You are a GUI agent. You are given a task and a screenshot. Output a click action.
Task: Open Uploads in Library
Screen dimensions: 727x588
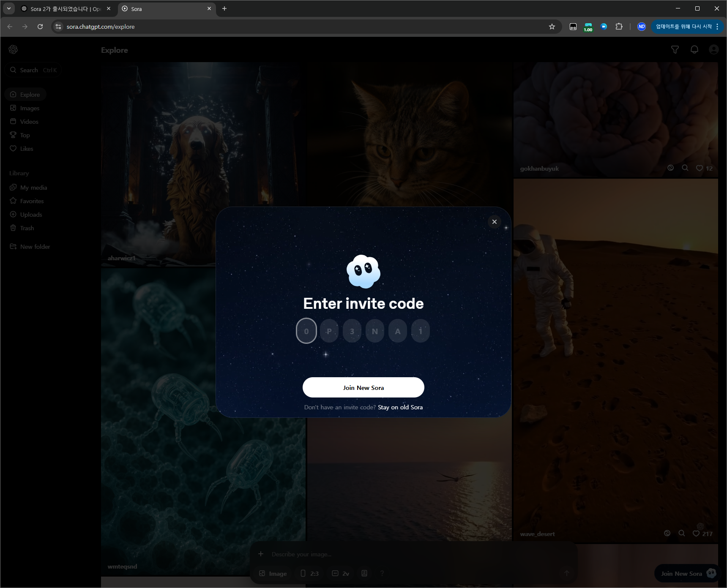26,215
